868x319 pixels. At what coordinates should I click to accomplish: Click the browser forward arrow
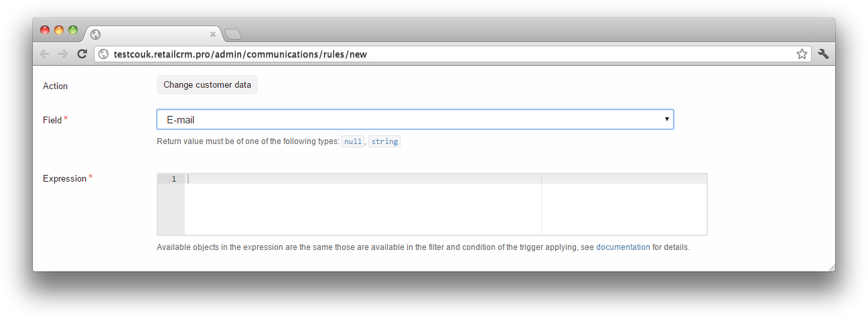pos(63,54)
